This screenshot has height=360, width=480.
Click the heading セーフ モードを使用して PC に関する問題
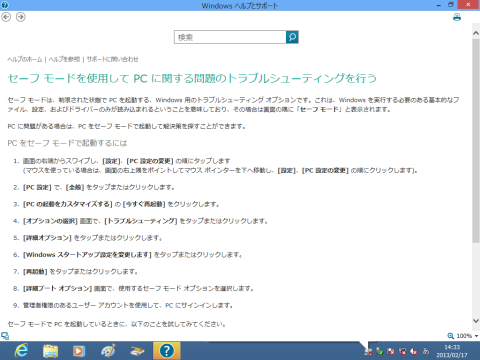point(192,78)
